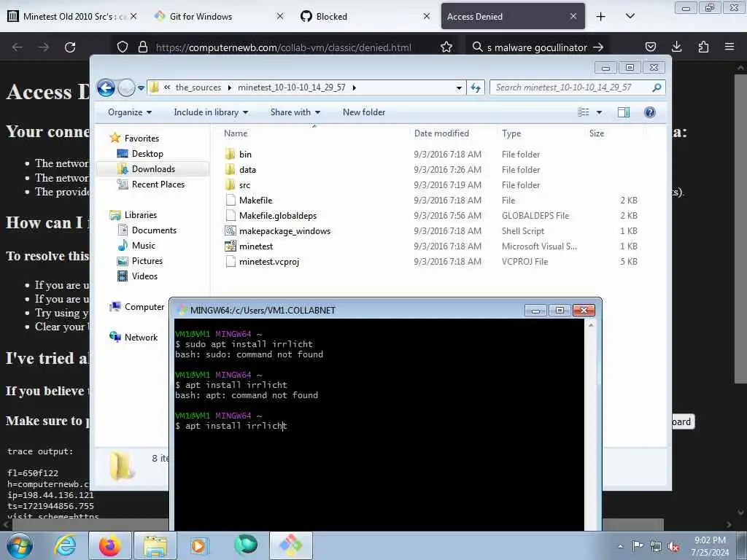Go back in the Firefox toolbar
The width and height of the screenshot is (747, 560).
click(x=18, y=47)
